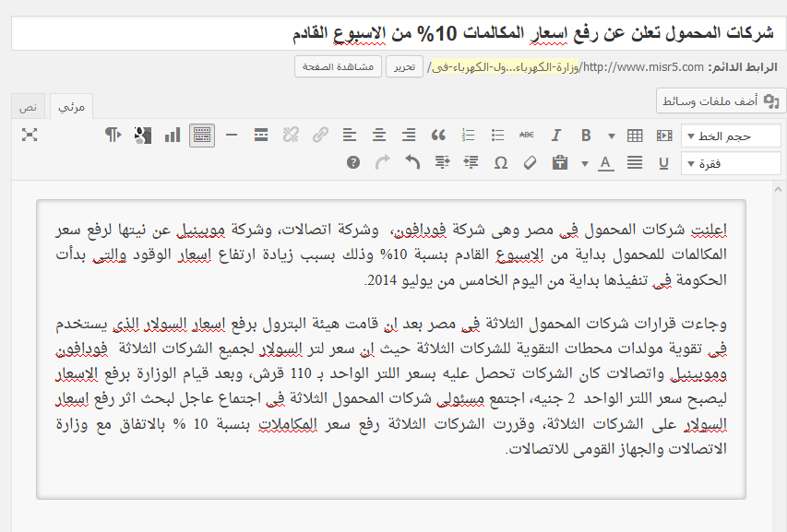Underline text with the U icon
The width and height of the screenshot is (787, 532).
(663, 163)
